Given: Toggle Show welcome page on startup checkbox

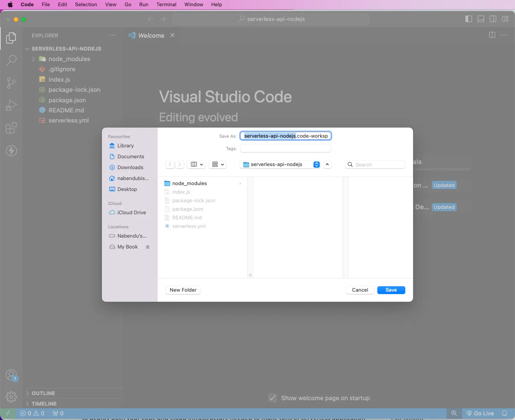Looking at the screenshot, I should [273, 398].
